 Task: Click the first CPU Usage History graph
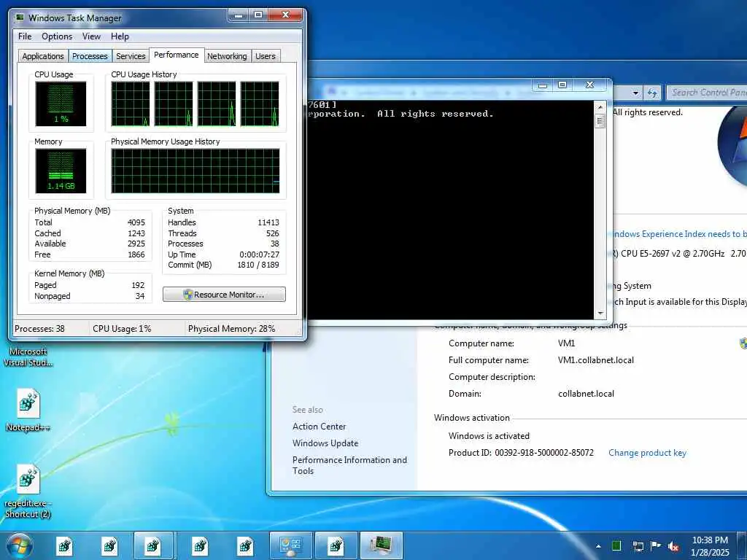point(131,104)
